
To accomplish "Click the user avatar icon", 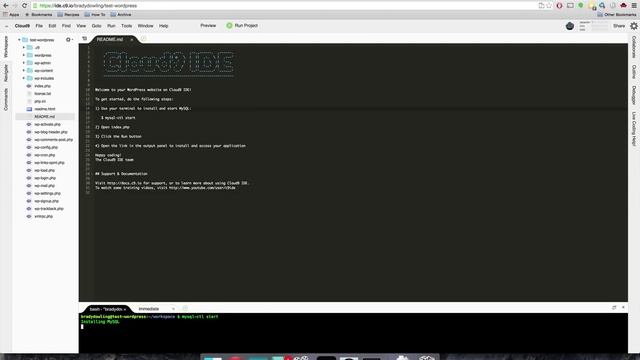I will tap(570, 26).
